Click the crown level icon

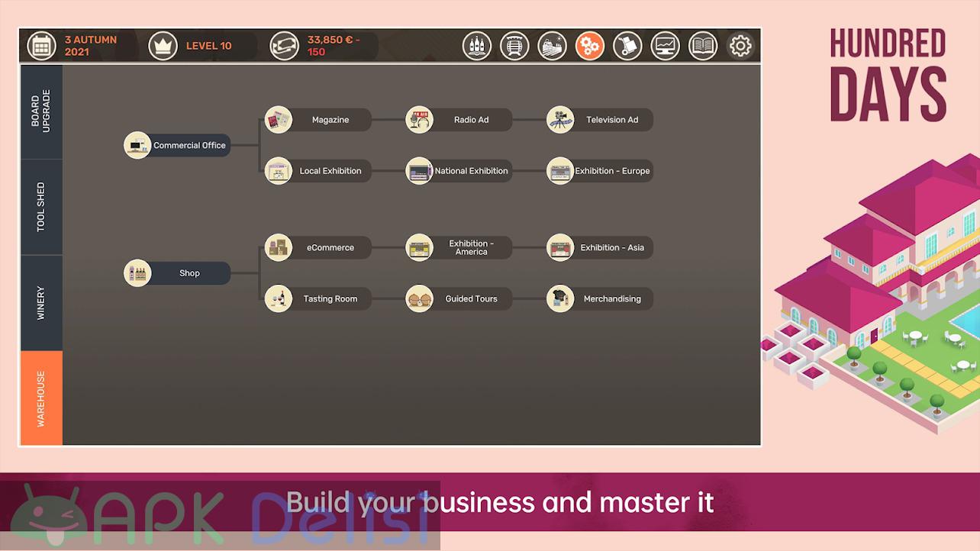point(163,46)
